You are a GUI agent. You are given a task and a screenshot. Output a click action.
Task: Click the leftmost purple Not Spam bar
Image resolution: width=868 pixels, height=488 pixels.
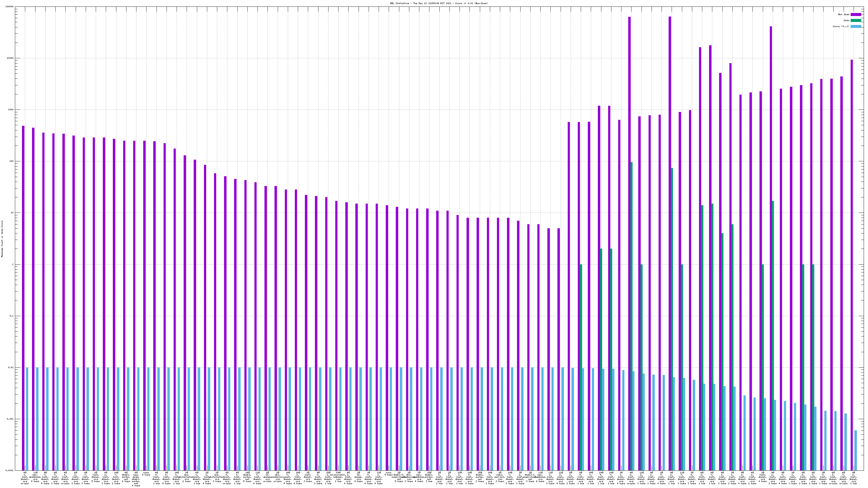point(23,296)
